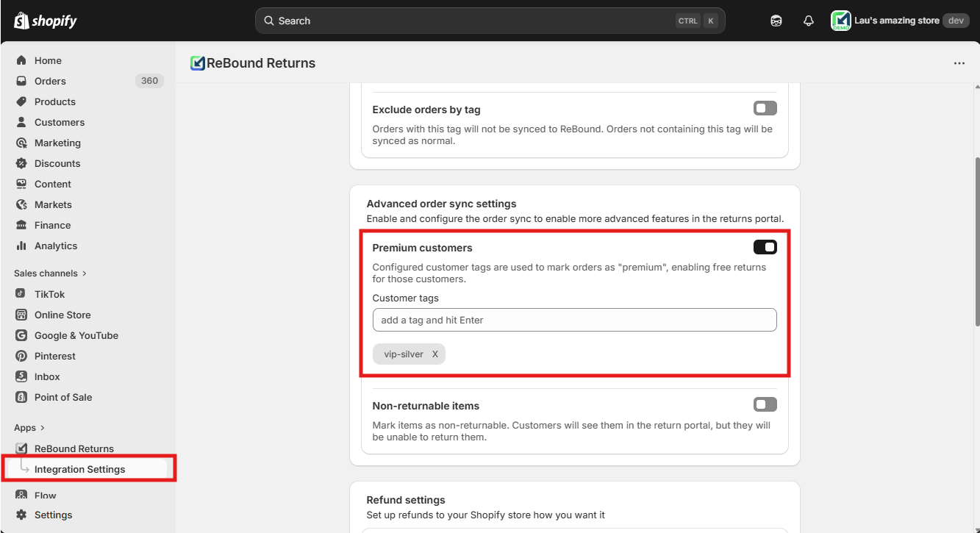Expand the Apps section

pos(29,428)
